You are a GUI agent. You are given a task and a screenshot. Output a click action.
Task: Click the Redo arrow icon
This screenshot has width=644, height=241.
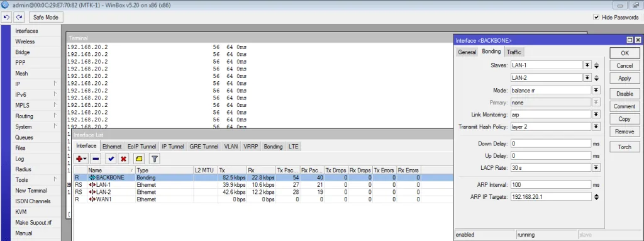tap(19, 17)
